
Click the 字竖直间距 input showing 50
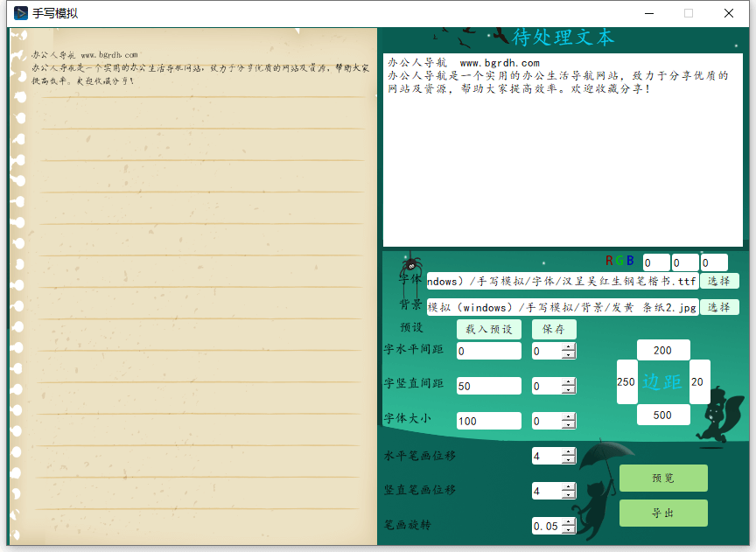click(487, 386)
